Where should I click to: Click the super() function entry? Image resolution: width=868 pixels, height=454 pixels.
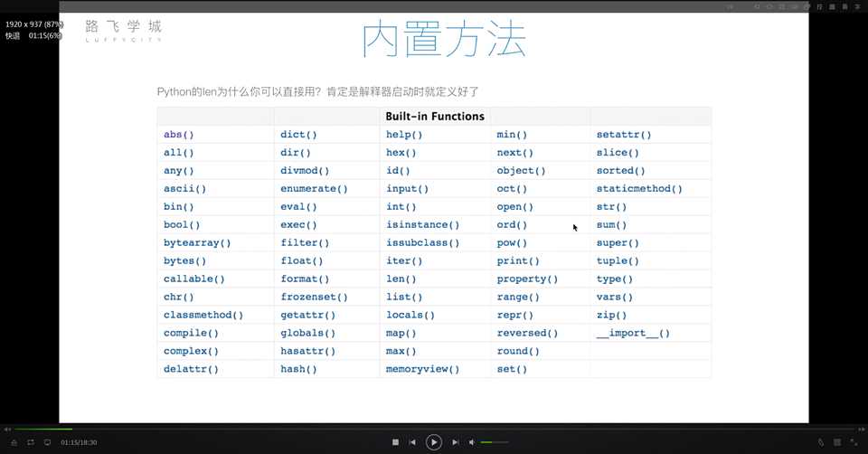(618, 243)
